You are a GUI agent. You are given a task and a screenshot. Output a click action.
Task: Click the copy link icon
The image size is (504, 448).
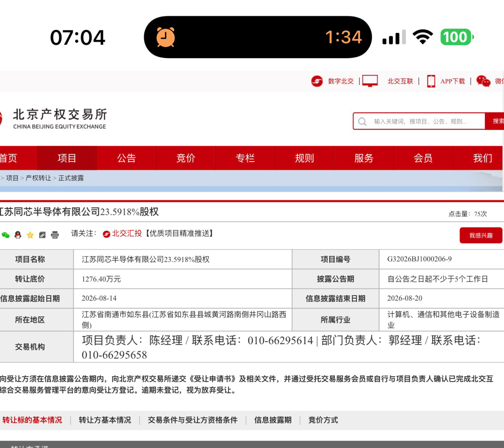[x=42, y=235]
